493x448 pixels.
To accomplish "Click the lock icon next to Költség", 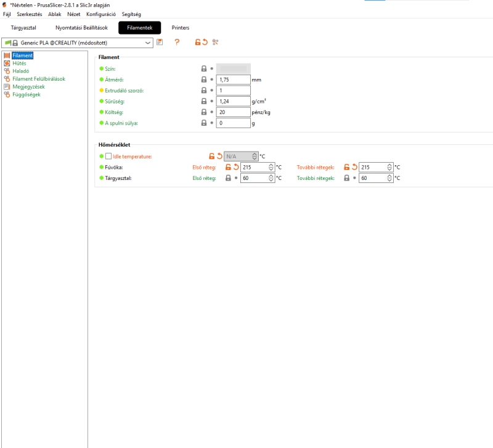I will pos(204,112).
